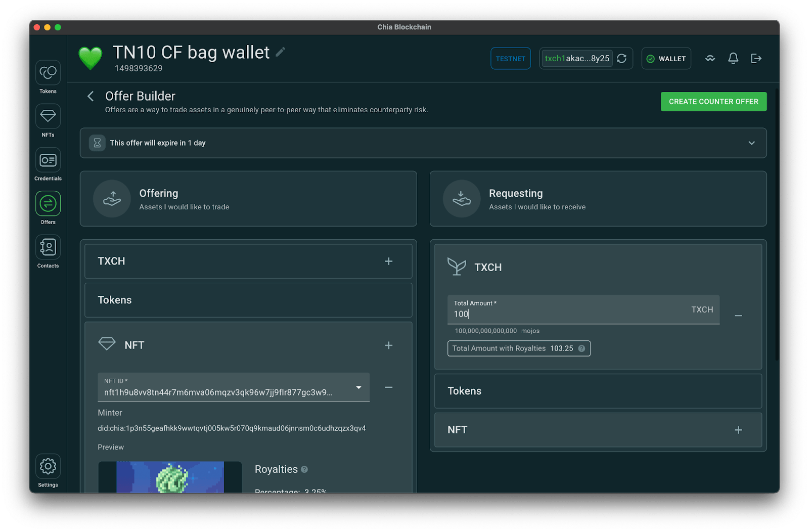Click the pencil icon to rename wallet

pos(281,52)
